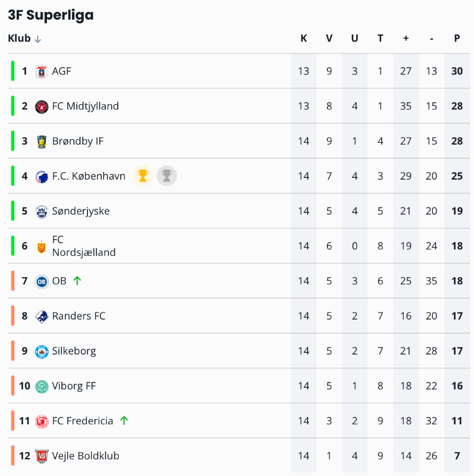
Task: Click the silver trophy icon beside F.C. København
Action: [167, 176]
